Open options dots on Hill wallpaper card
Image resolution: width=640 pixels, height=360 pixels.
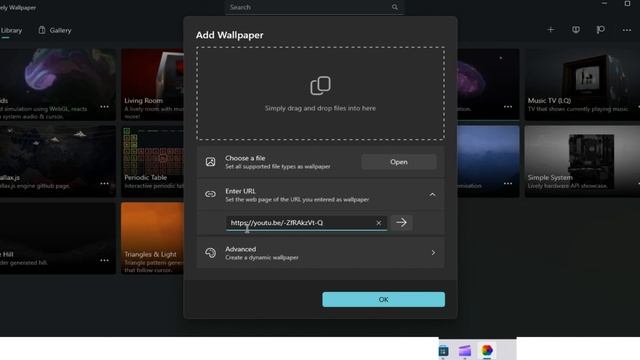[x=104, y=260]
